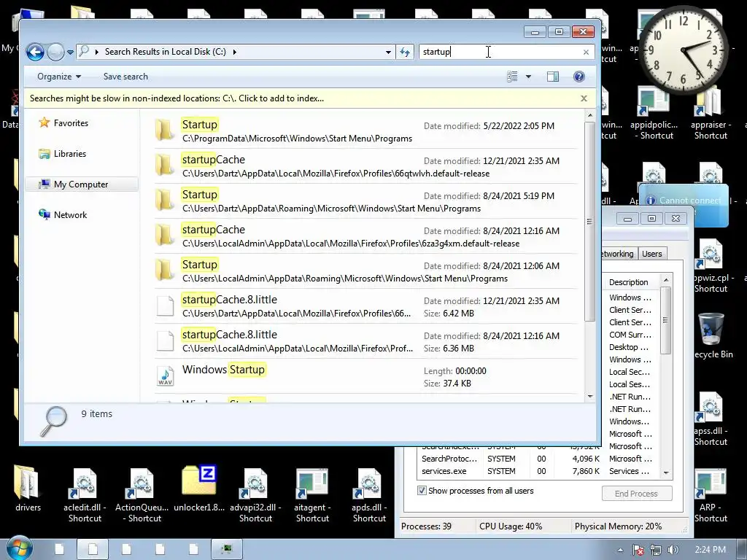Show hidden tray icons arrow
This screenshot has width=747, height=560.
click(620, 550)
